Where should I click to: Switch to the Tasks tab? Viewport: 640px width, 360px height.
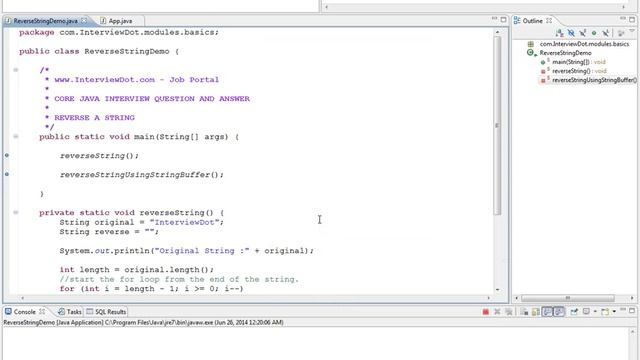pyautogui.click(x=70, y=312)
